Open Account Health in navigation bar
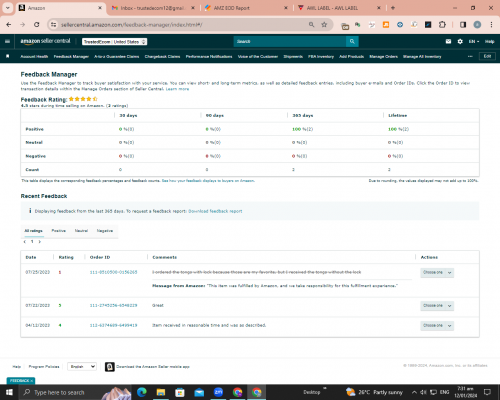 point(34,56)
